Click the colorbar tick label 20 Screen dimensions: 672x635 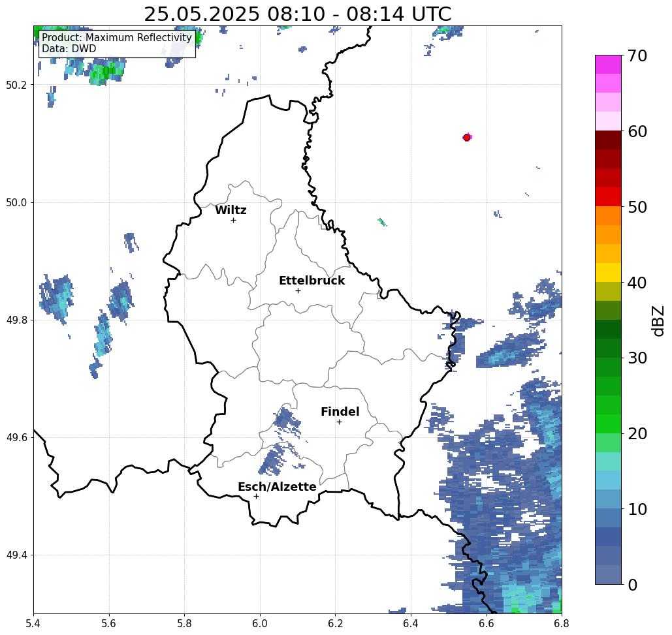coord(637,433)
